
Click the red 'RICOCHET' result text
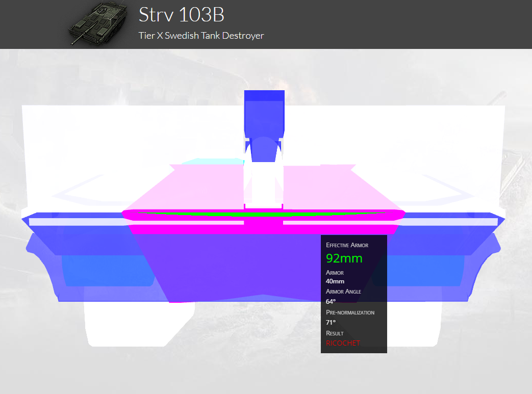click(343, 343)
